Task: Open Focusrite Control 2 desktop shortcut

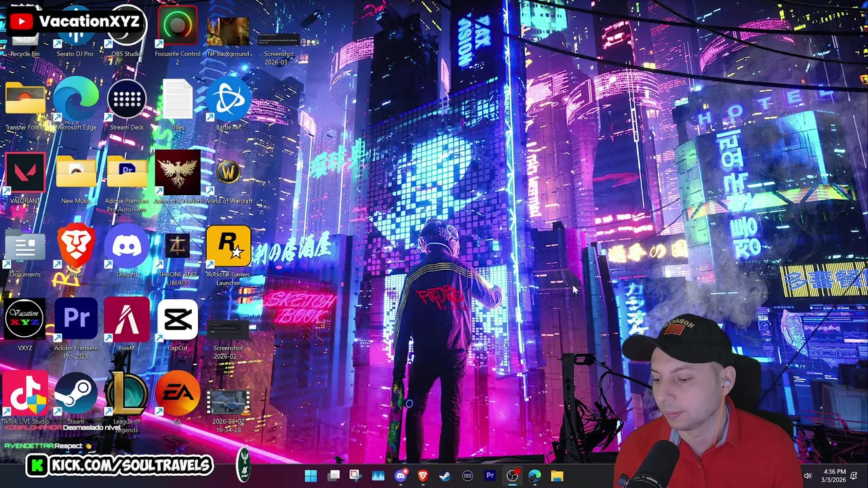Action: coord(178,34)
